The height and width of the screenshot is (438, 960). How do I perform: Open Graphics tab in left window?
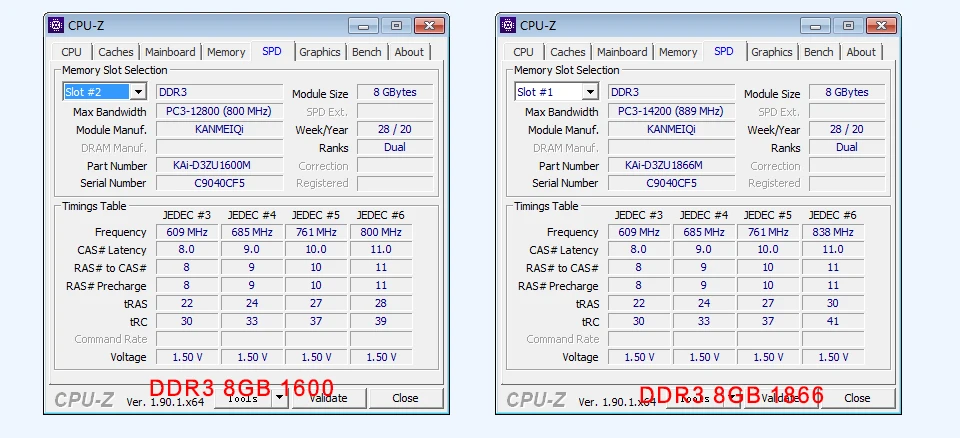point(320,52)
